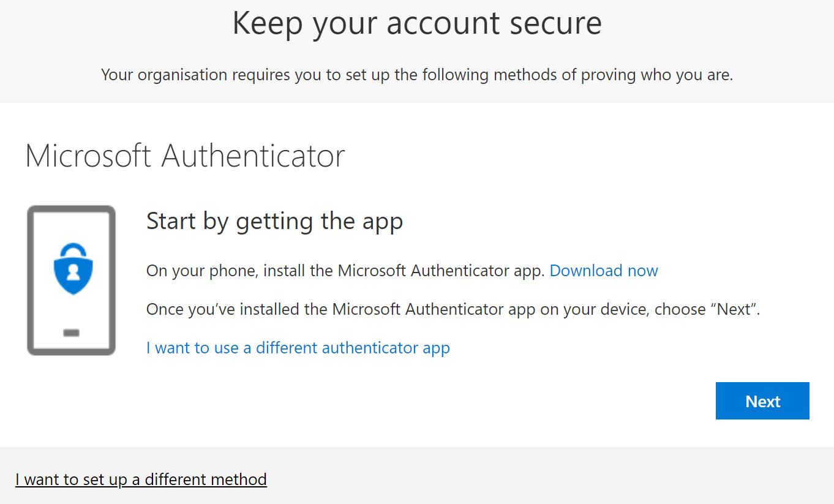Screen dimensions: 834x504
Task: Click the phone illustration's grey home button
Action: coord(71,333)
